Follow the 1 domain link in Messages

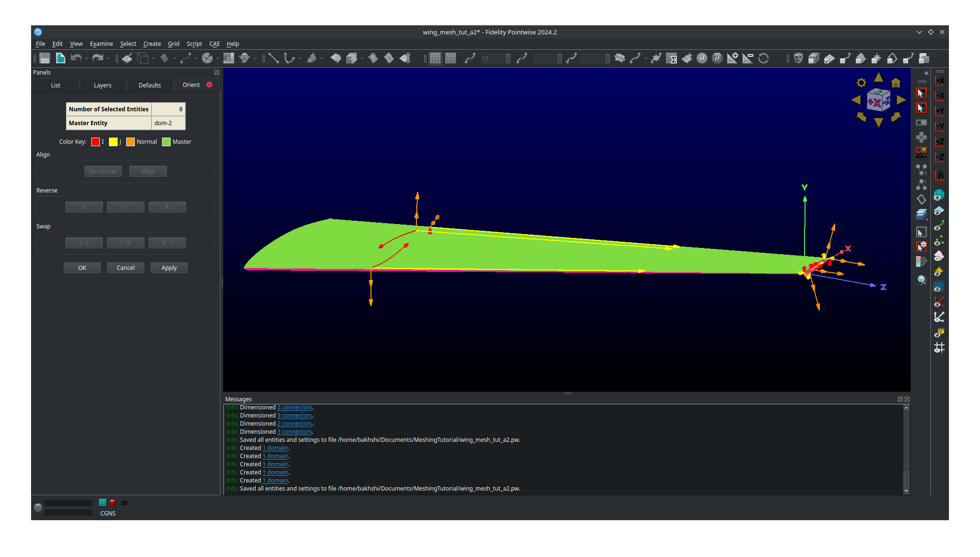coord(275,448)
